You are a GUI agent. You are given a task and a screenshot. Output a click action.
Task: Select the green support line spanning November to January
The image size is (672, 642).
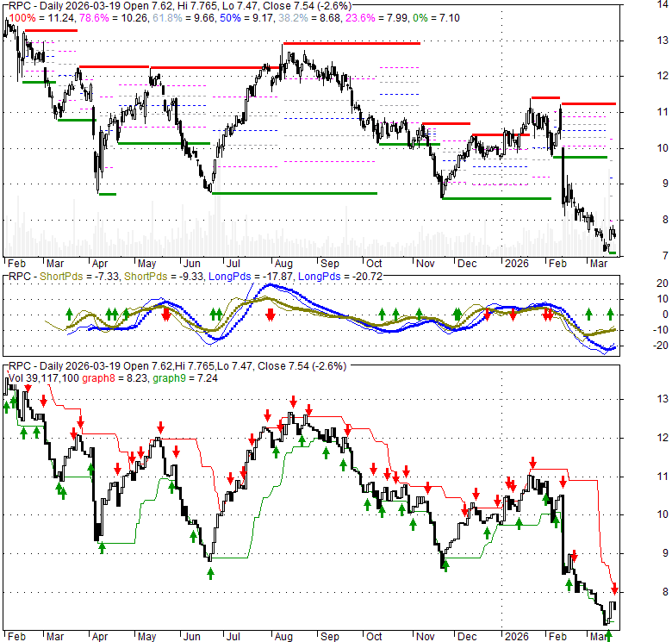496,198
